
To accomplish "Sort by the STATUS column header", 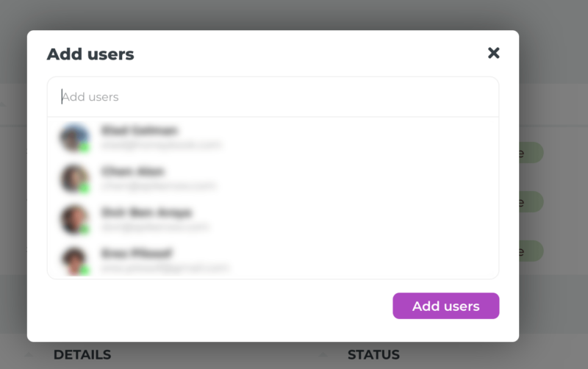I will (x=373, y=355).
